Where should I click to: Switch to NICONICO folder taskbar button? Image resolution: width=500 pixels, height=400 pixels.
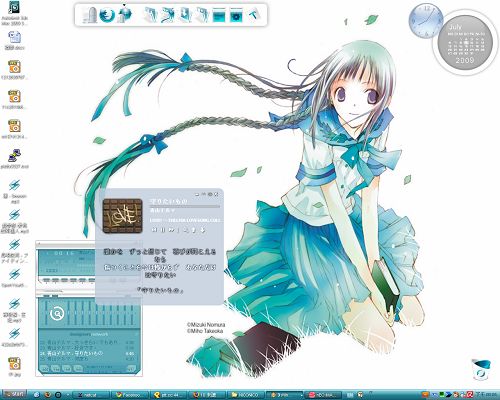246,395
